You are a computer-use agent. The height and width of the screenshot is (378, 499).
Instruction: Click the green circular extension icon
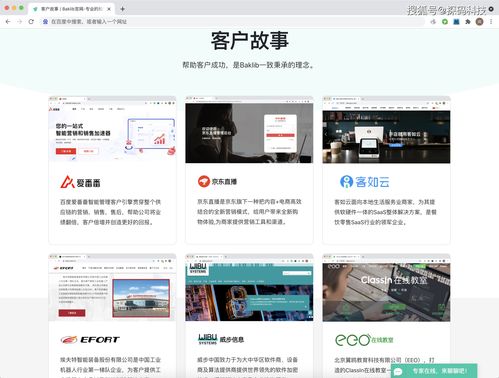[445, 22]
